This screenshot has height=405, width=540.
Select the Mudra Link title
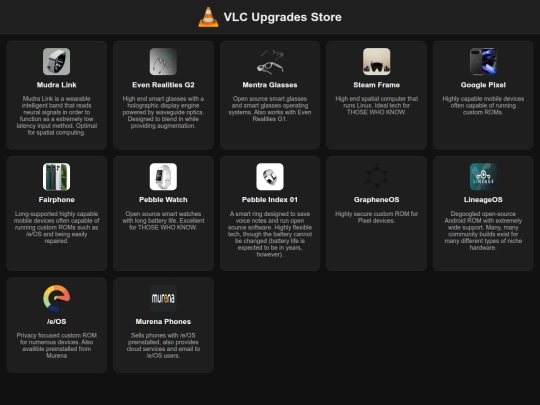pyautogui.click(x=56, y=85)
